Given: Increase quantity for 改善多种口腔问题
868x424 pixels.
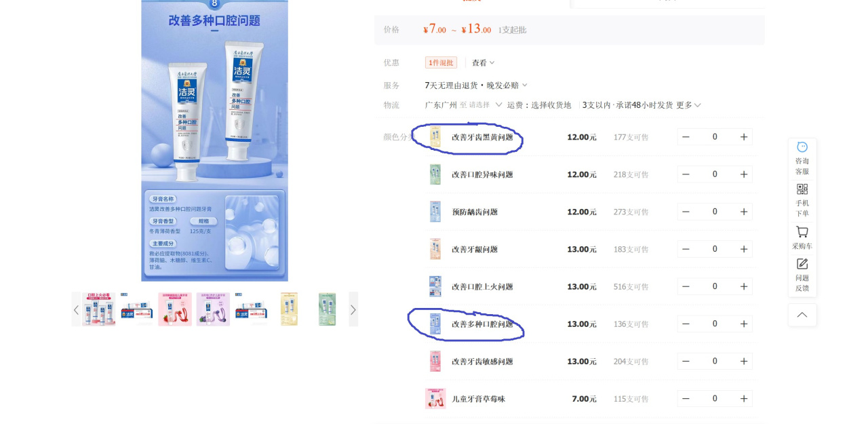Looking at the screenshot, I should (744, 324).
